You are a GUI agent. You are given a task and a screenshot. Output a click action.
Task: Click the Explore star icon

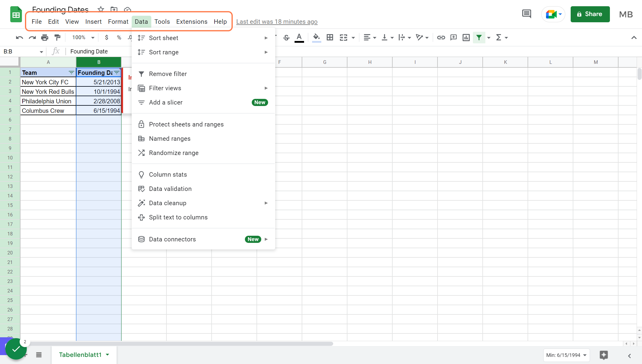click(x=604, y=355)
